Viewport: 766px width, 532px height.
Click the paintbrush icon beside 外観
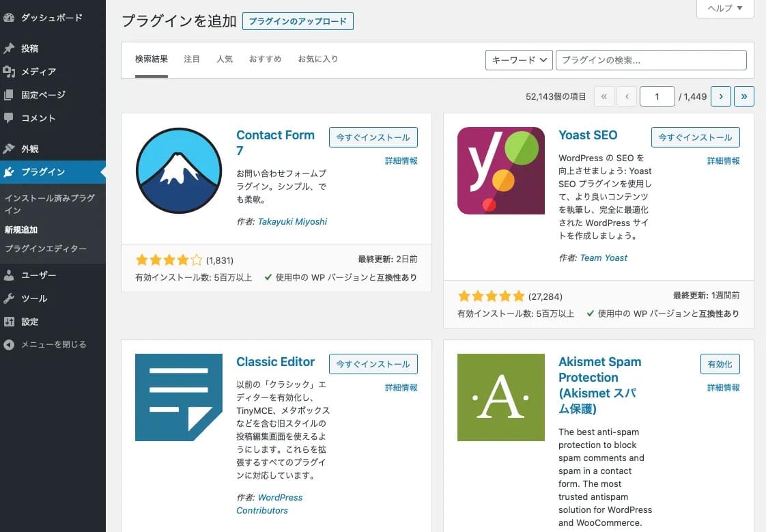pyautogui.click(x=8, y=148)
